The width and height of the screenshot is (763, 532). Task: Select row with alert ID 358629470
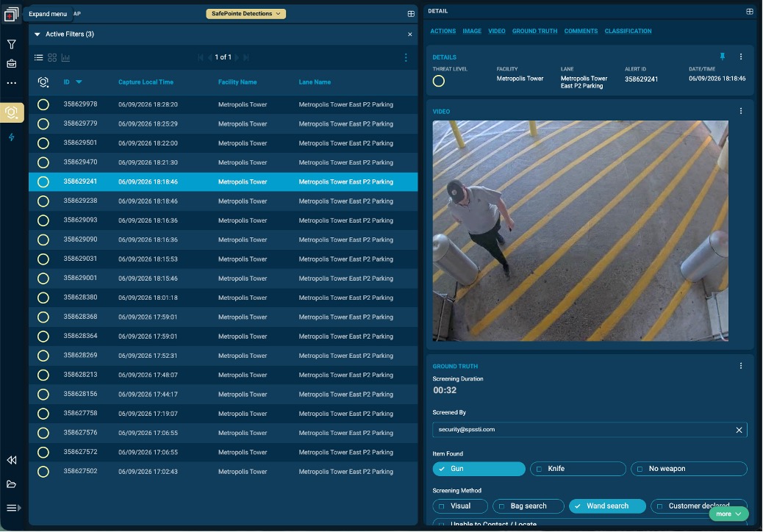[223, 163]
